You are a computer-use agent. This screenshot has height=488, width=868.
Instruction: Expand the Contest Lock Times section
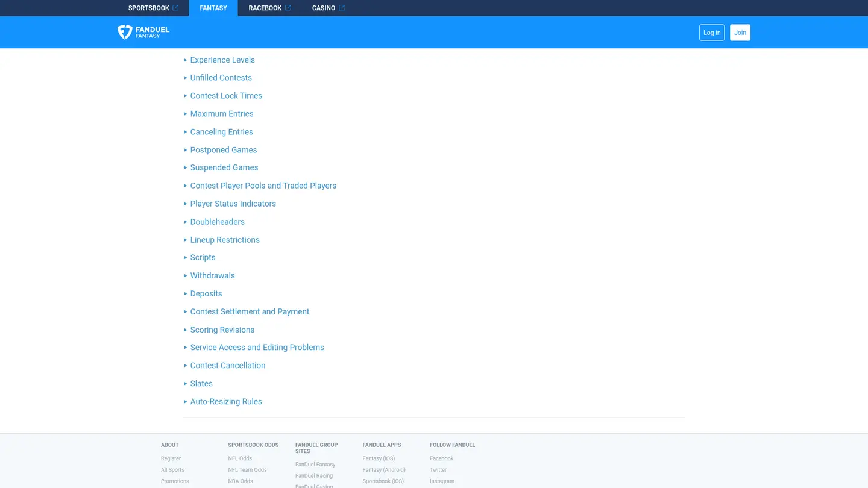[x=226, y=96]
